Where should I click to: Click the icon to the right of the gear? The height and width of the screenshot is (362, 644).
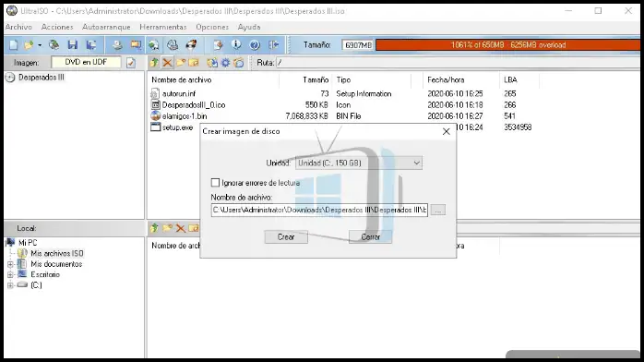[239, 63]
